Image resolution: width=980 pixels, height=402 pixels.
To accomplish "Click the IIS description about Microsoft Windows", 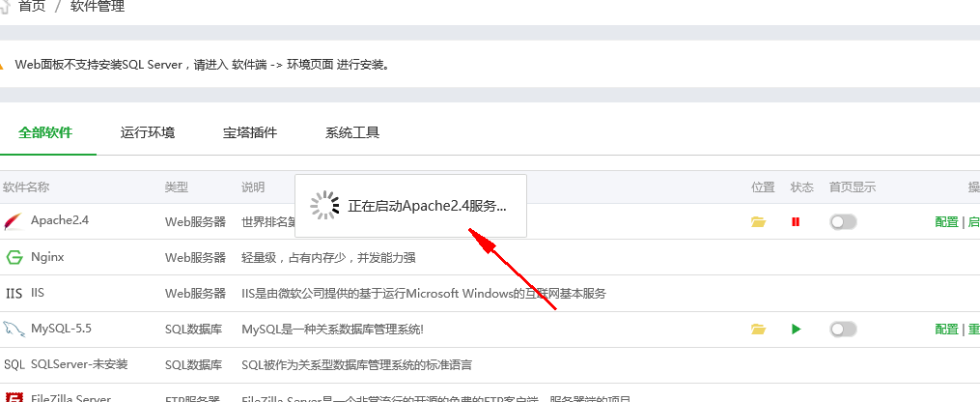I will (x=424, y=293).
